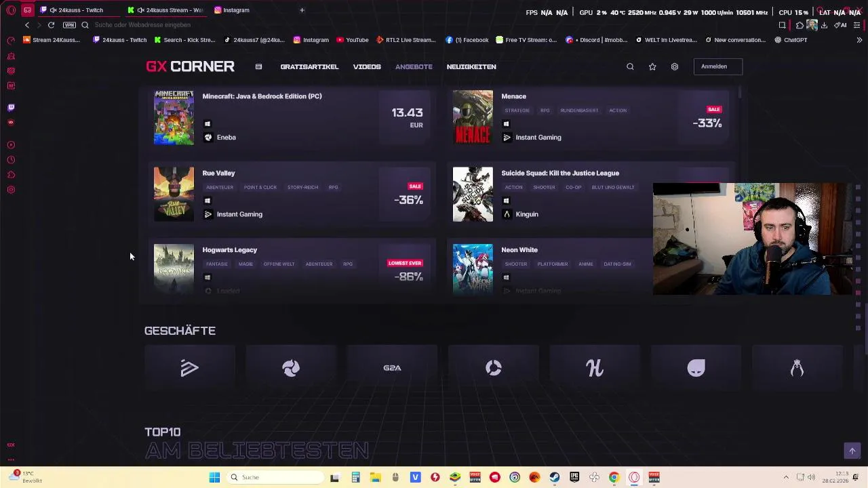Click the 13°C weather widget in taskbar
The height and width of the screenshot is (488, 868).
(x=26, y=477)
